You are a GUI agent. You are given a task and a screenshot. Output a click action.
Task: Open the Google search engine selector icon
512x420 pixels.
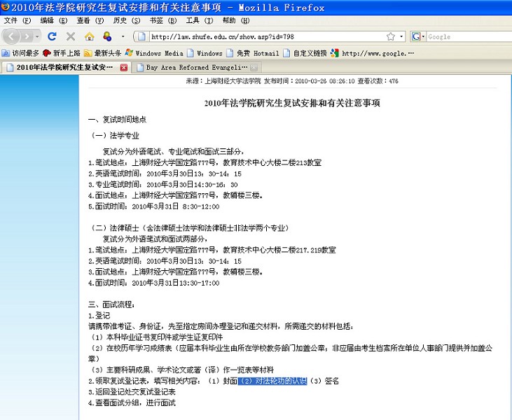pos(418,36)
